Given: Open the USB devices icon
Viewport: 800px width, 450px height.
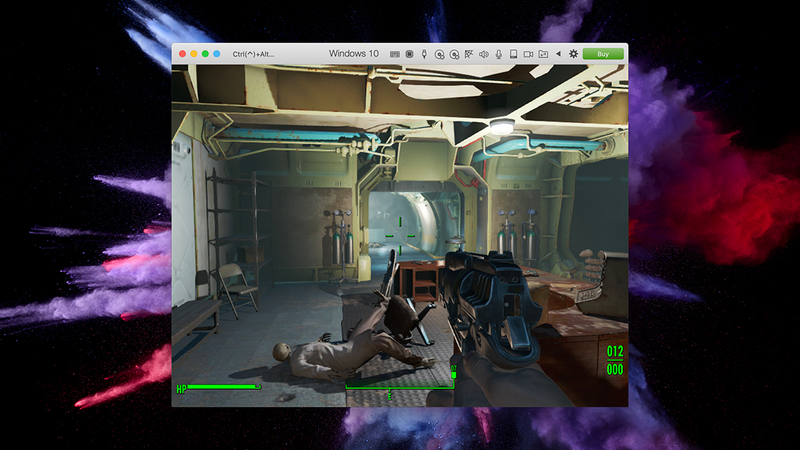Looking at the screenshot, I should point(424,54).
